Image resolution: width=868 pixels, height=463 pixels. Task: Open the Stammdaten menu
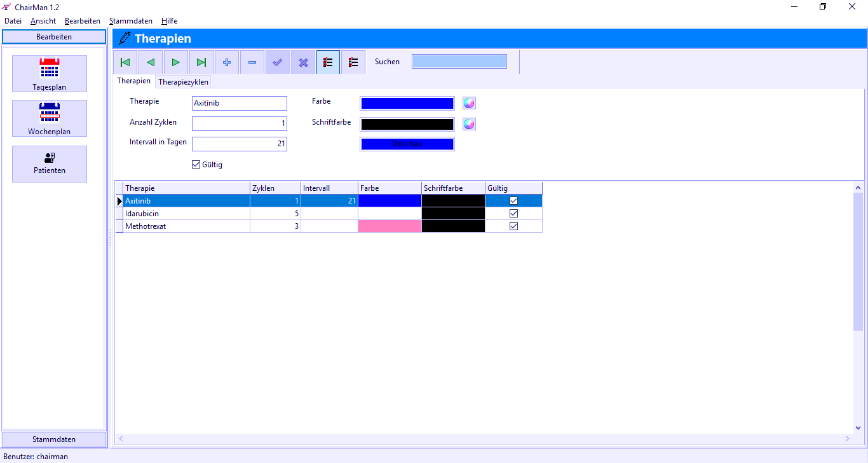[x=130, y=21]
